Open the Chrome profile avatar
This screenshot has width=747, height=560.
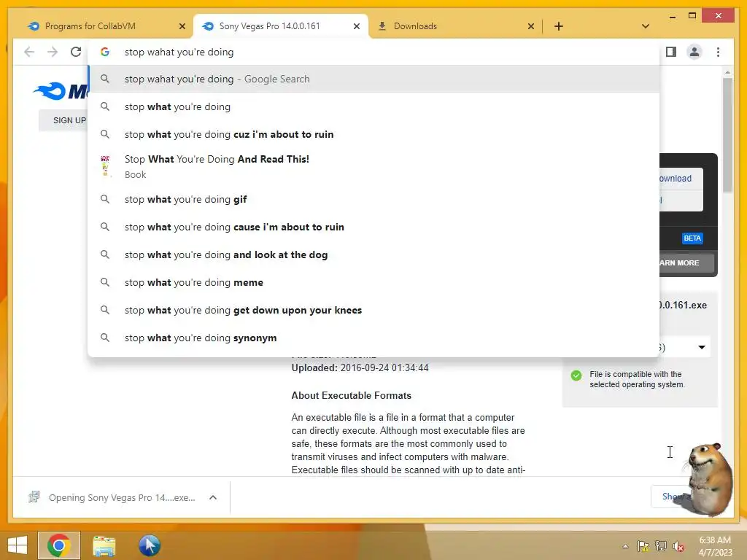694,52
